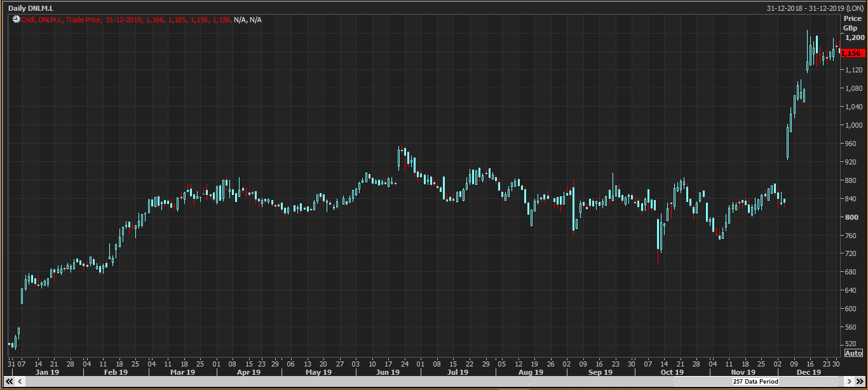The height and width of the screenshot is (390, 868).
Task: Click the date range 31-12-2018 - 31-12-2019 (LON)
Action: [x=815, y=8]
